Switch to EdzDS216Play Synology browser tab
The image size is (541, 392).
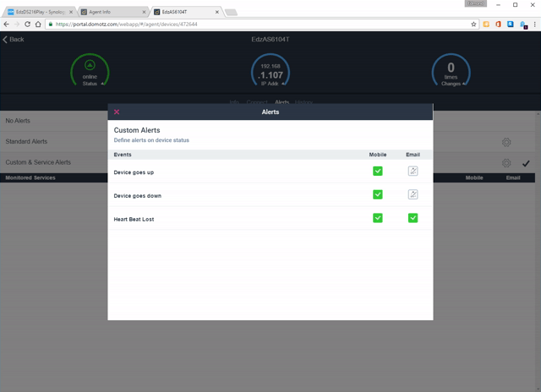click(x=40, y=12)
